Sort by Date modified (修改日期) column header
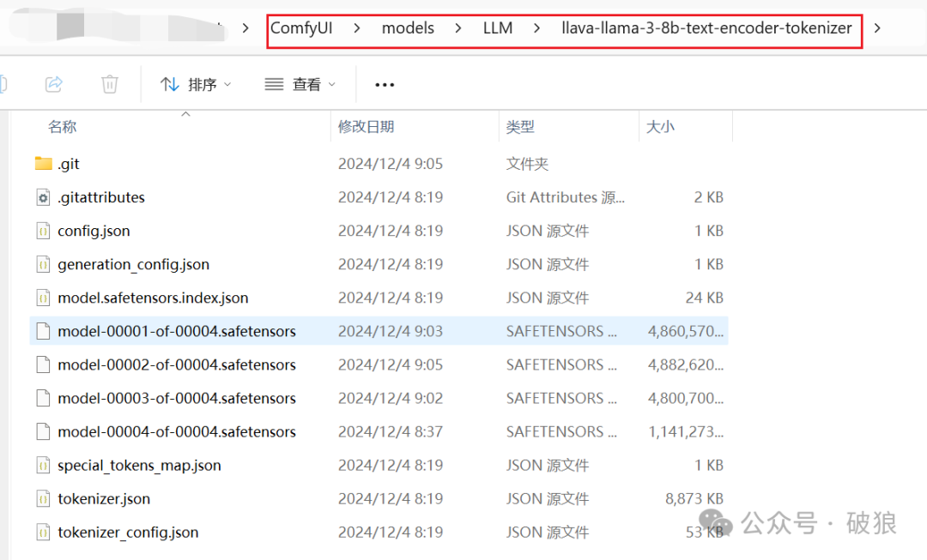 coord(366,126)
